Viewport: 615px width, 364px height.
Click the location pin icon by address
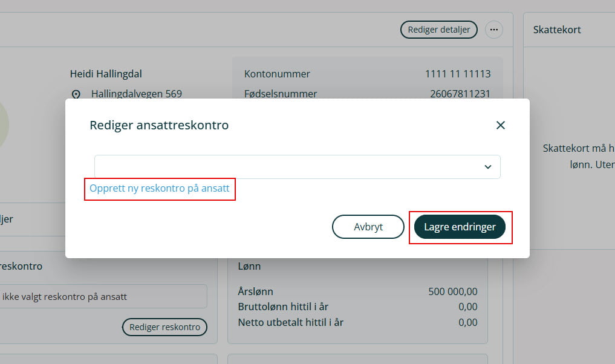click(76, 94)
